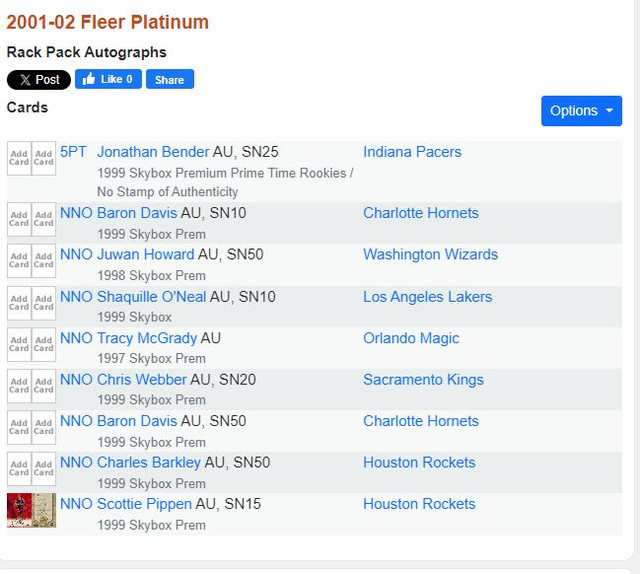The width and height of the screenshot is (640, 574).
Task: Open Houston Rockets link in Scottie Pippen row
Action: point(419,504)
